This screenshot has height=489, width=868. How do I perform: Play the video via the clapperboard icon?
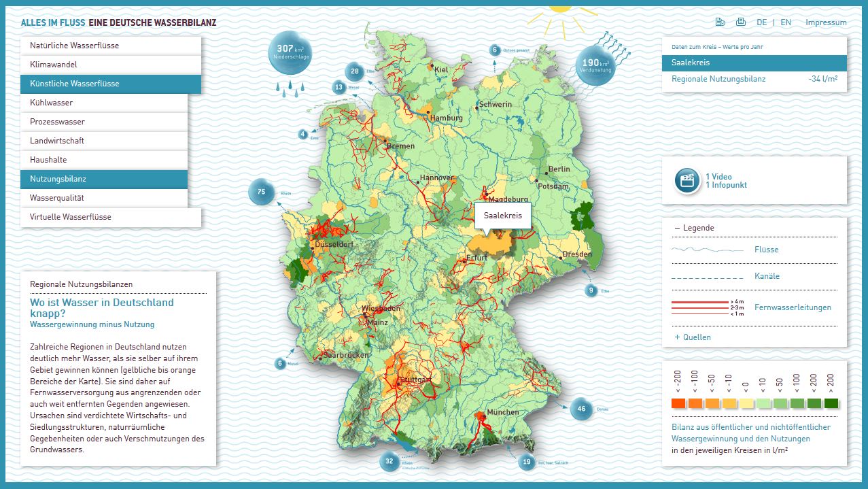tap(688, 181)
